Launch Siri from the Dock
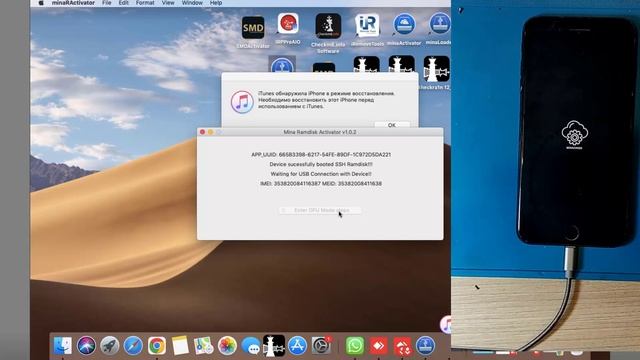This screenshot has height=360, width=640. click(87, 346)
